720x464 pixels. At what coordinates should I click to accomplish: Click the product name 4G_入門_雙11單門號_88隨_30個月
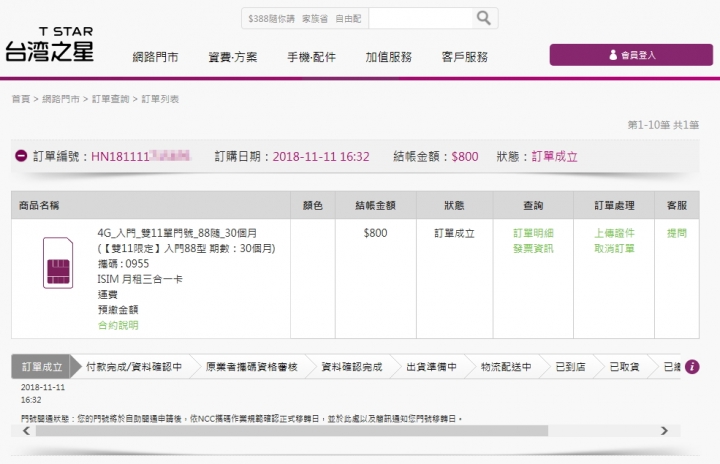point(177,233)
